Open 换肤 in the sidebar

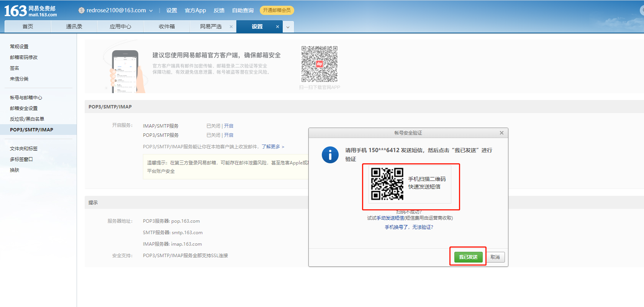pyautogui.click(x=15, y=170)
